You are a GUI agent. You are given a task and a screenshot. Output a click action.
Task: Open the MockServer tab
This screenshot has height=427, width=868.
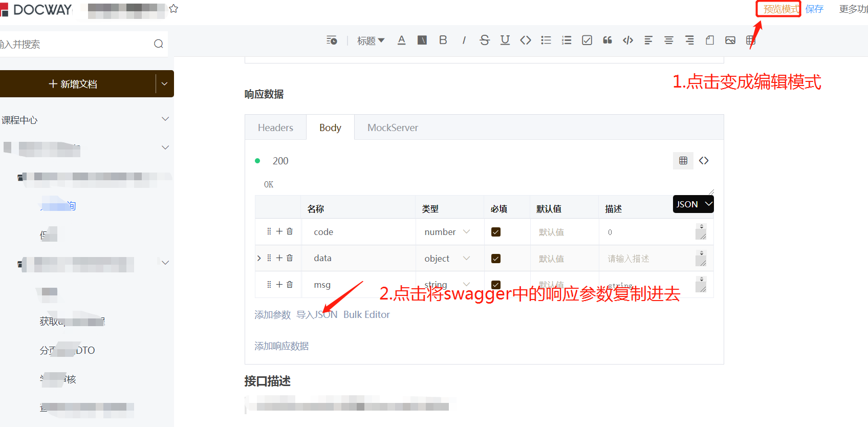click(393, 127)
